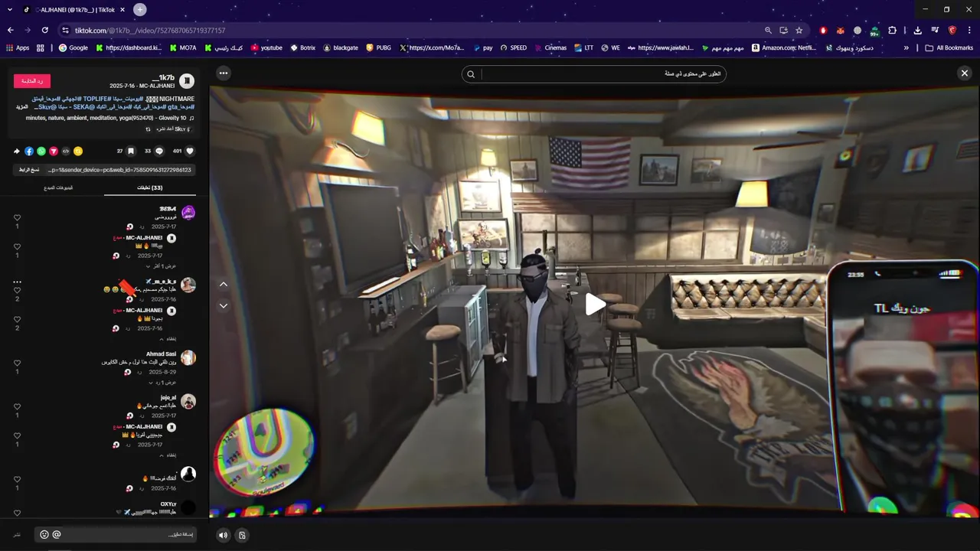Open Chrome three-dot menu

[969, 31]
